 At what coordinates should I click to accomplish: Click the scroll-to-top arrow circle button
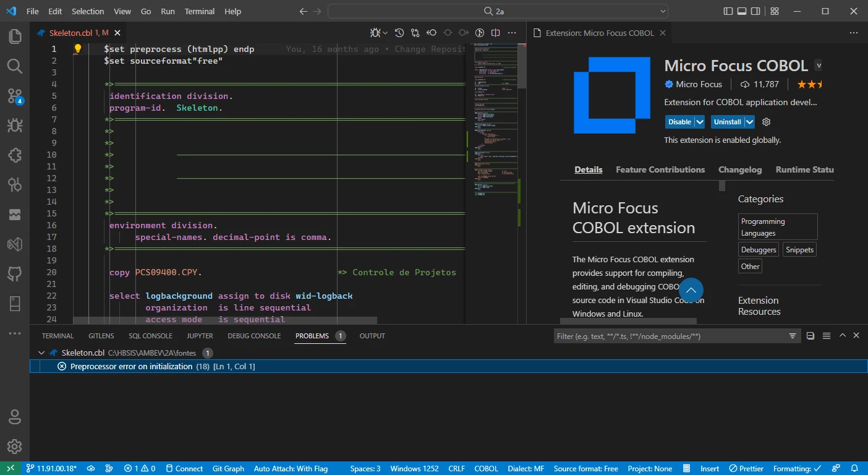[691, 290]
